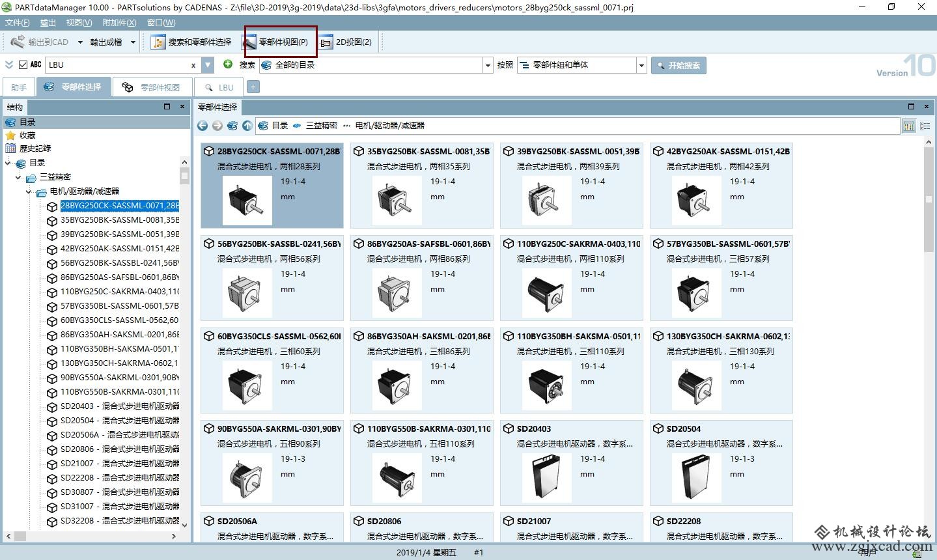Click 目录 breadcrumb in path bar
This screenshot has width=937, height=560.
click(x=280, y=126)
